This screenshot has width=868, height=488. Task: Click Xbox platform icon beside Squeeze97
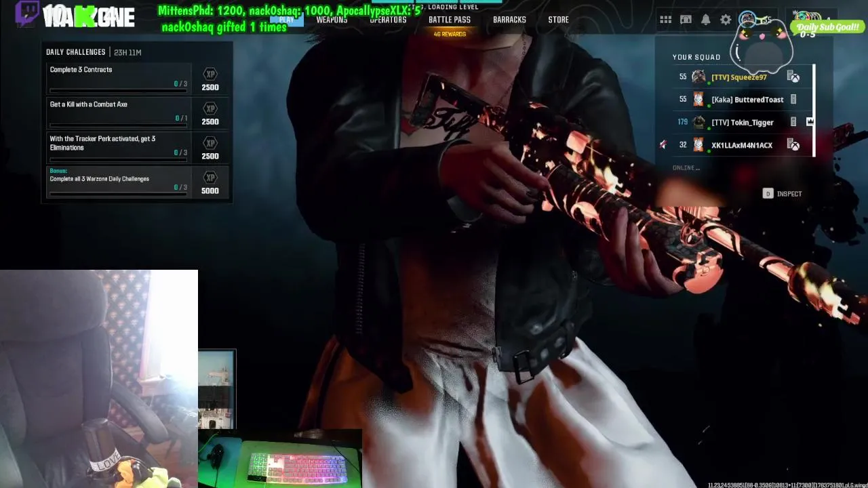tap(793, 77)
